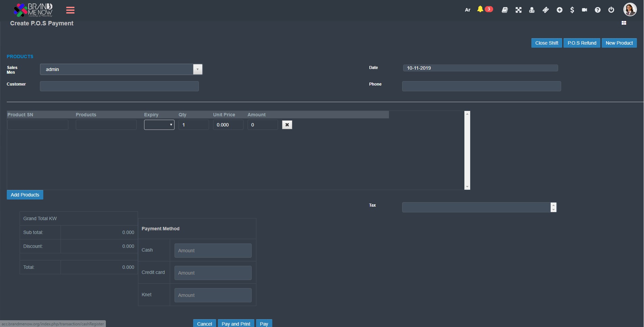644x327 pixels.
Task: Toggle the grid view icon below avatar
Action: [624, 23]
